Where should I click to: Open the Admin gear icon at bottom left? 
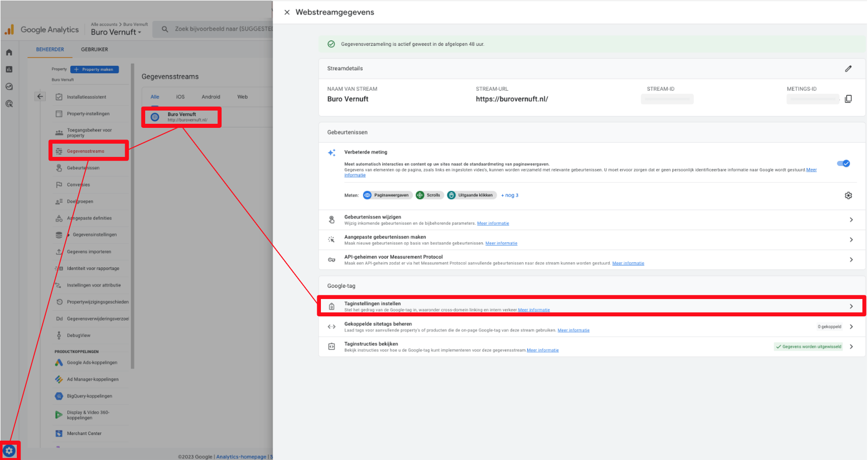[x=9, y=451]
